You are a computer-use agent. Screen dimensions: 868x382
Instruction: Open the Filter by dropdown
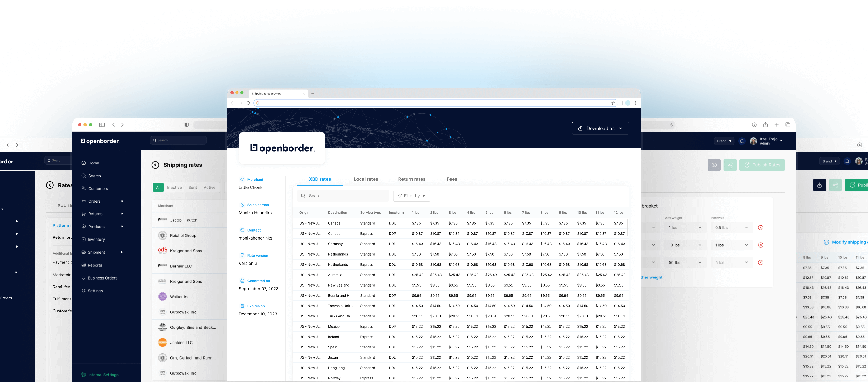point(412,196)
